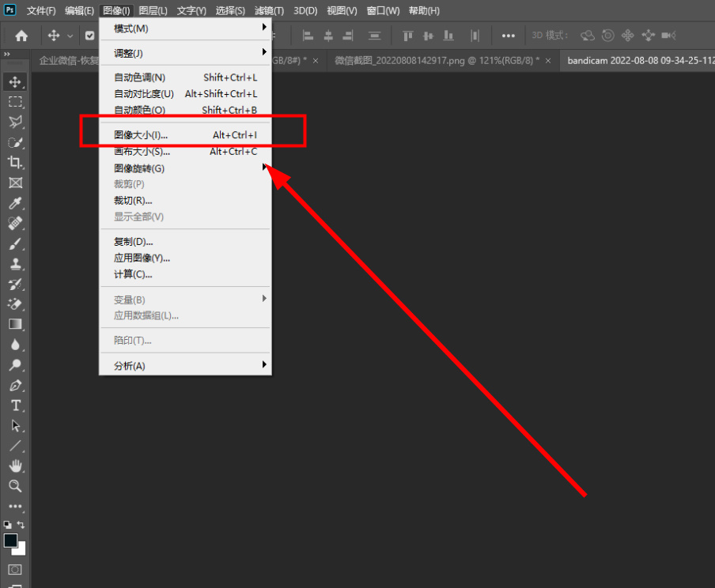Toggle Quick Mask mode icon
The image size is (715, 588).
click(15, 569)
